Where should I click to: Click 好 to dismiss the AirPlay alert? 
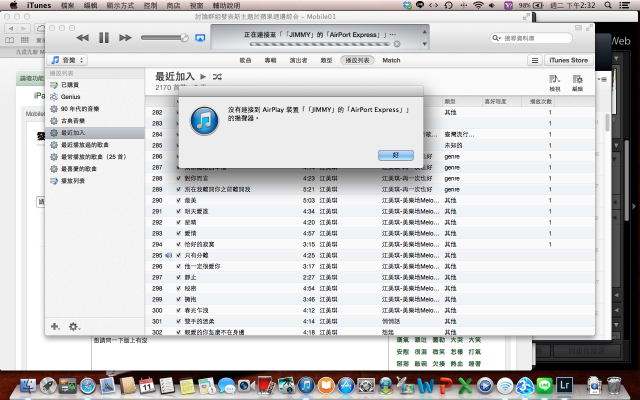point(396,155)
